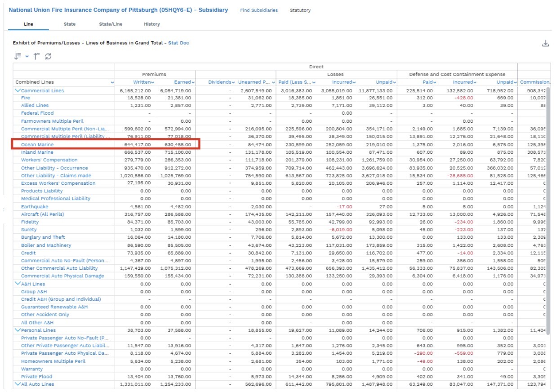The image size is (556, 392).
Task: Click the sort descending icon
Action: pyautogui.click(x=18, y=56)
